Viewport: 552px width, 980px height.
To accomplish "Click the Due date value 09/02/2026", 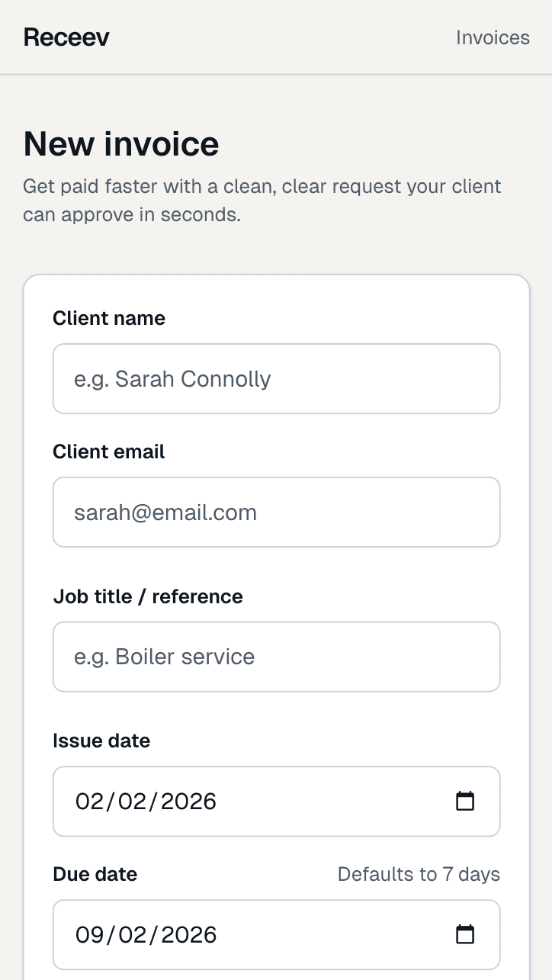I will pyautogui.click(x=146, y=933).
